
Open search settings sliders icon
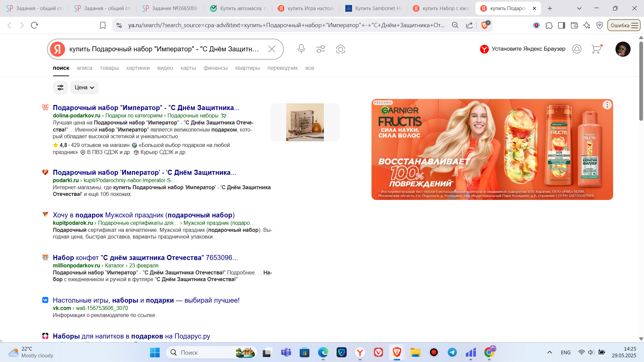coord(321,49)
